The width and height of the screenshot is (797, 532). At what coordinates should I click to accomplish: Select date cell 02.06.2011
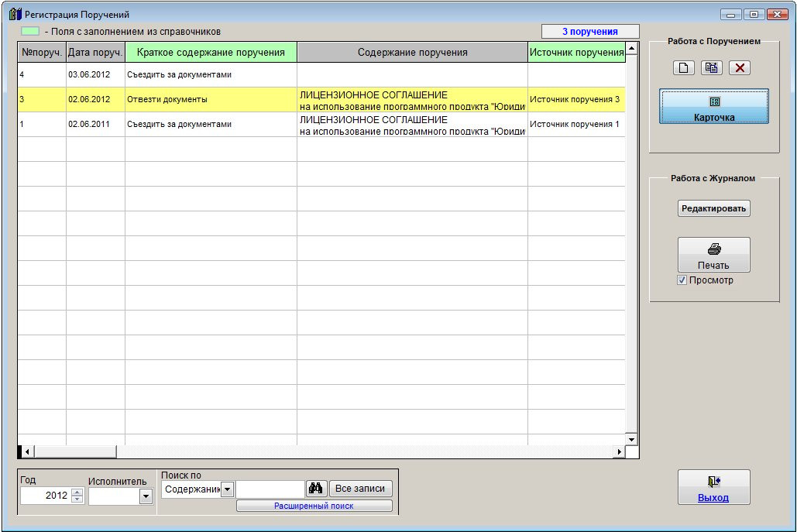coord(95,125)
